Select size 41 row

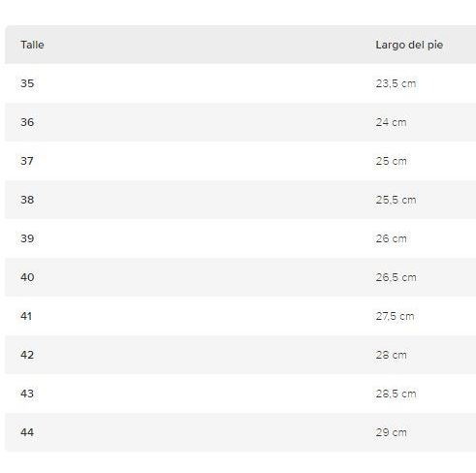(240, 316)
